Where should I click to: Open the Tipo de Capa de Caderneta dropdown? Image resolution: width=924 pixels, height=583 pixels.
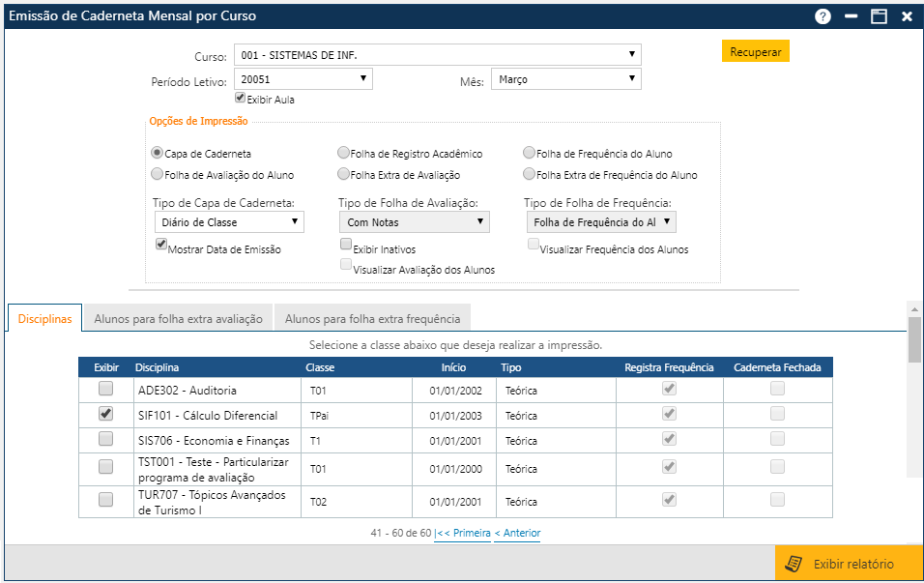click(x=229, y=222)
